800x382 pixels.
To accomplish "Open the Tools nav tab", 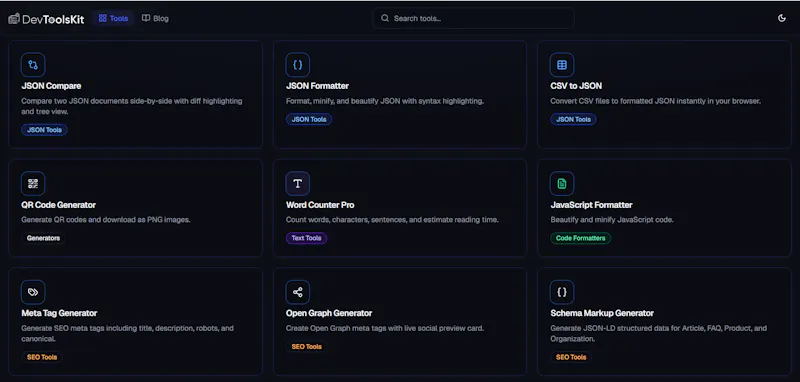I will 113,18.
